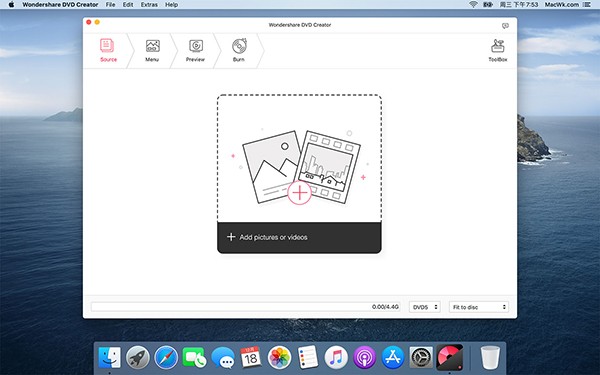Open the Burn step
600x375 pixels.
[x=239, y=51]
